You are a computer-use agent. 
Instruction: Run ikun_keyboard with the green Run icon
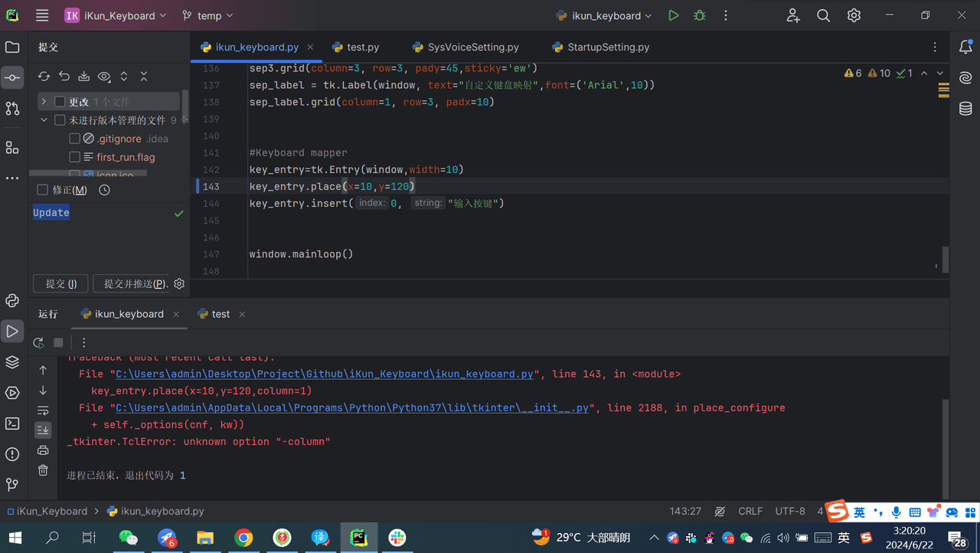[673, 15]
